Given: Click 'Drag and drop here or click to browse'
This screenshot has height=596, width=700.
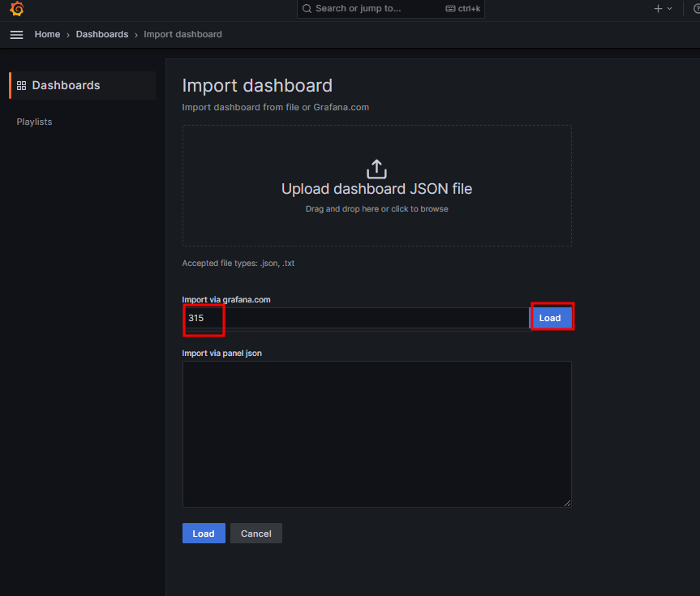Looking at the screenshot, I should 377,209.
